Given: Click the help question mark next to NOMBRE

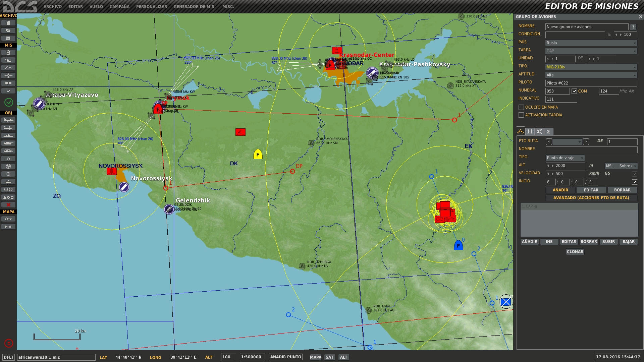Looking at the screenshot, I should 633,27.
